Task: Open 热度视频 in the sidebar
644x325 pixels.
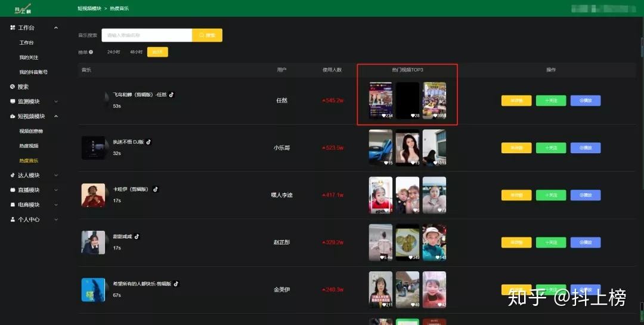Action: (29, 146)
